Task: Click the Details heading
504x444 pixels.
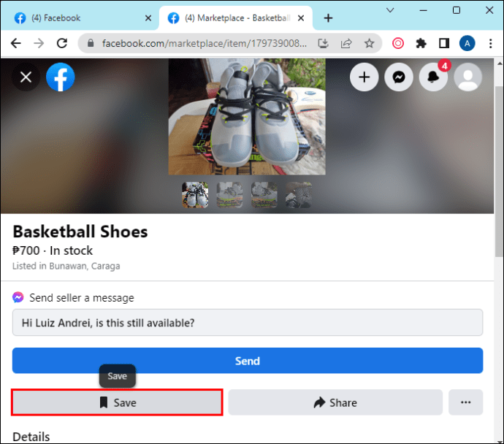Action: (x=31, y=437)
